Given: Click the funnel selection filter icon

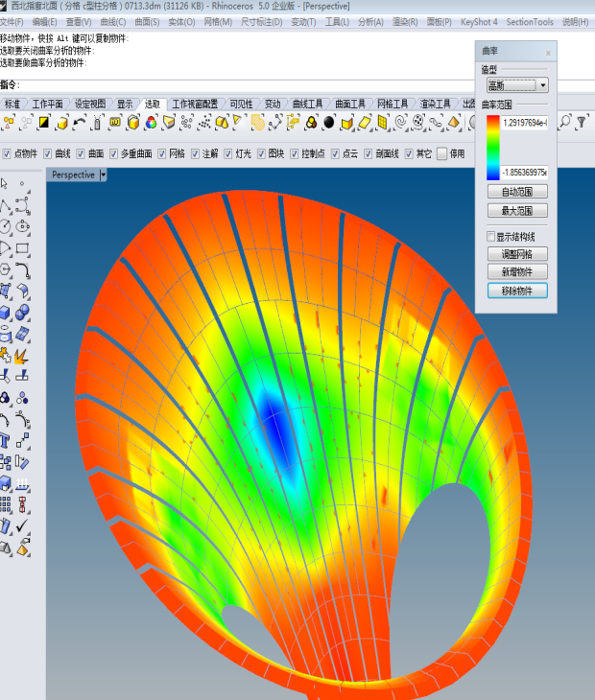Looking at the screenshot, I should tap(580, 122).
